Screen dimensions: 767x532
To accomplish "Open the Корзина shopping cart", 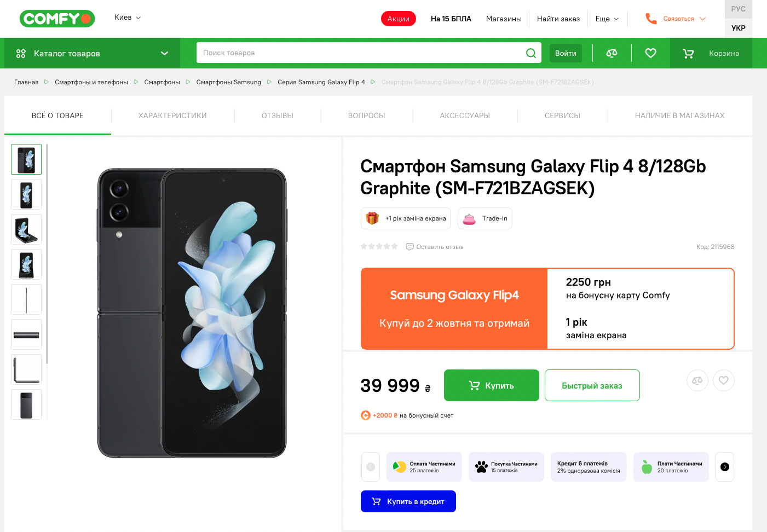I will (x=711, y=53).
